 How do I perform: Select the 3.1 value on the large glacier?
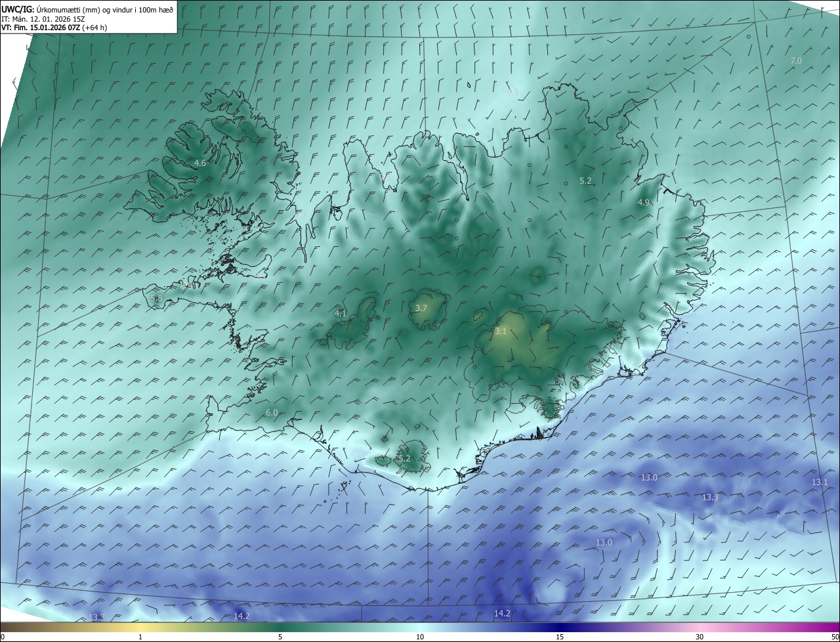(x=501, y=332)
